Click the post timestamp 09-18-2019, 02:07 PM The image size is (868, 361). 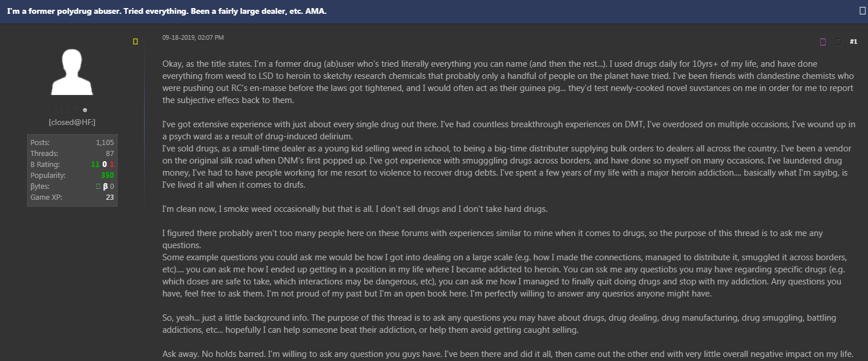[x=193, y=37]
